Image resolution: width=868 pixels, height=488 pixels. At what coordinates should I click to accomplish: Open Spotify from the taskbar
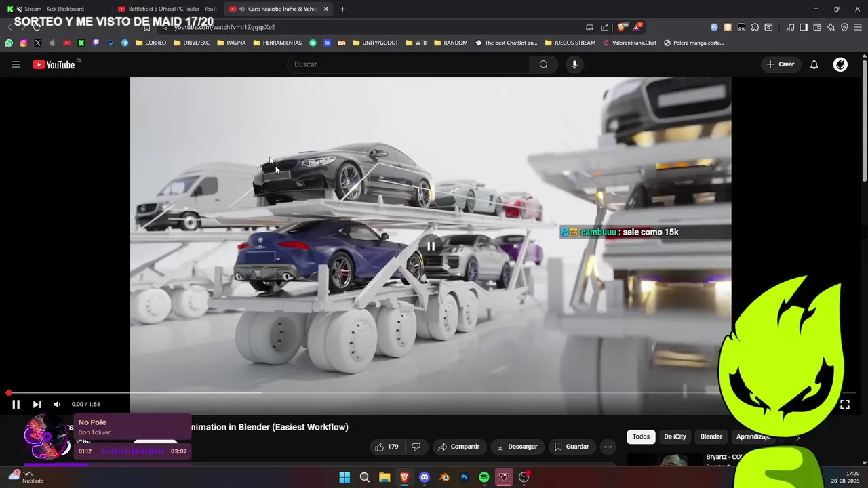point(484,477)
